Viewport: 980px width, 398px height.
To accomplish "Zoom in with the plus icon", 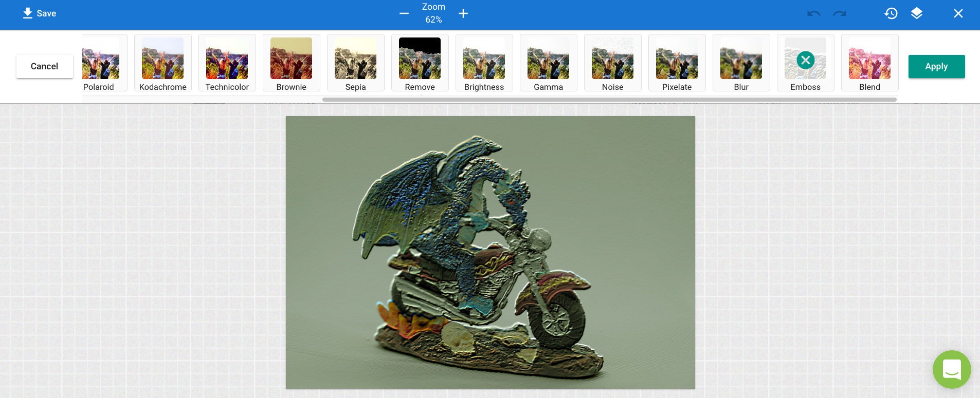I will [x=463, y=13].
